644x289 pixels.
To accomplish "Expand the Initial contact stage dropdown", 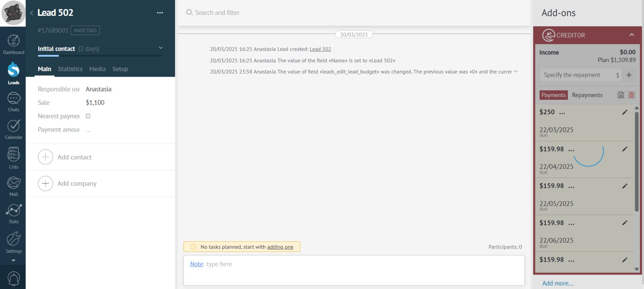I will click(160, 48).
